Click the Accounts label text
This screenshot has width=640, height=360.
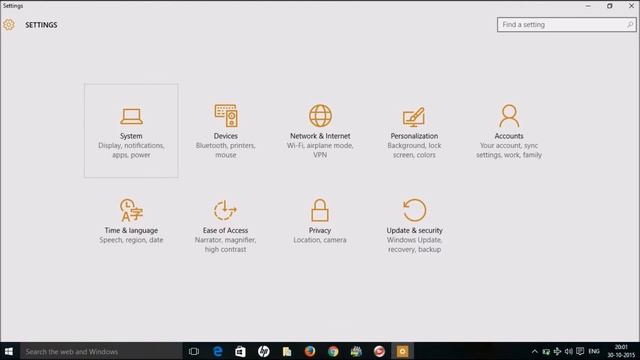click(509, 136)
